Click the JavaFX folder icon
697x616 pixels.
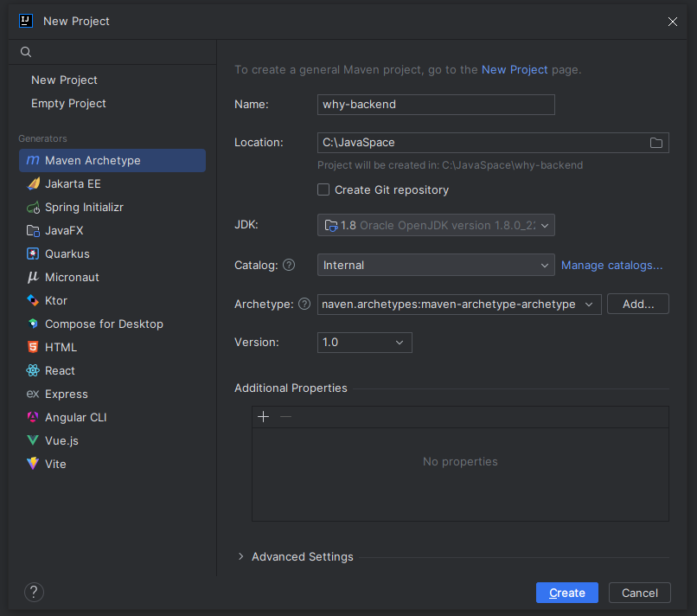coord(34,230)
